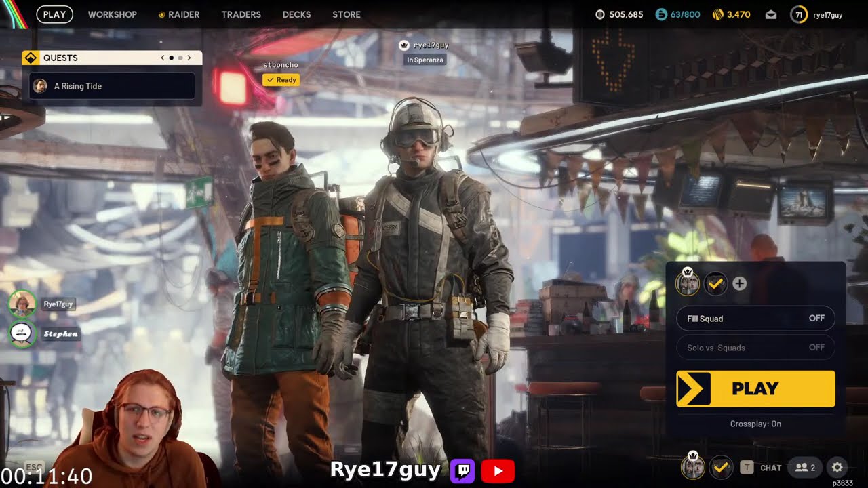Image resolution: width=868 pixels, height=488 pixels.
Task: Visit the Store tab
Action: [347, 14]
